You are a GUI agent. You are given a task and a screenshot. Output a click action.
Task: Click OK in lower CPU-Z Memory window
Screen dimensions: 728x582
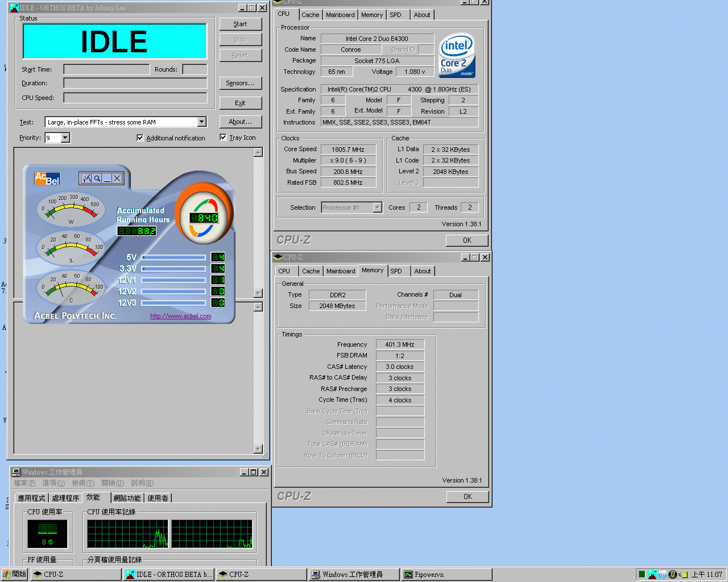click(468, 497)
